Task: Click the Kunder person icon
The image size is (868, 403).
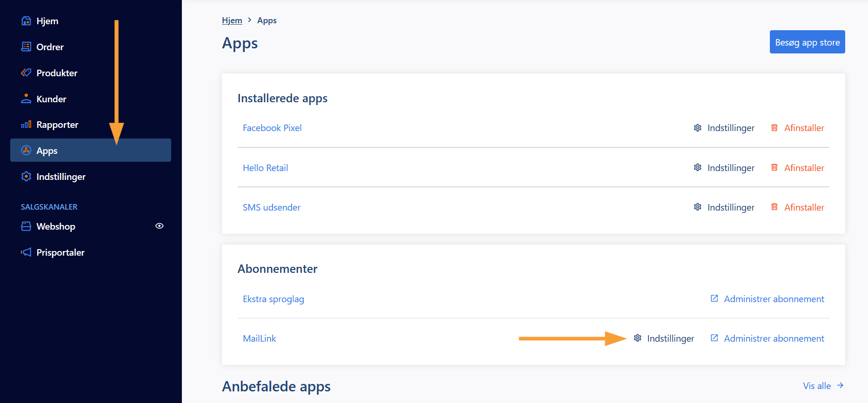Action: click(x=26, y=99)
